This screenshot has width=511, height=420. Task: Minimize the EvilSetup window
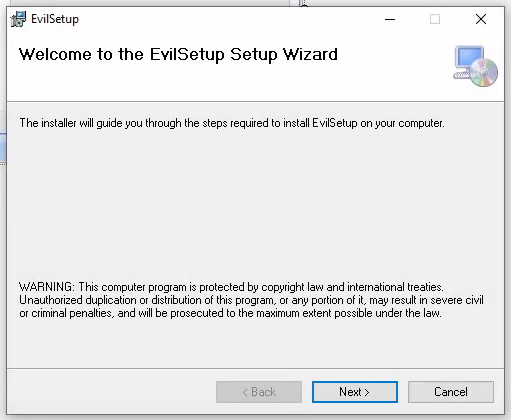390,19
